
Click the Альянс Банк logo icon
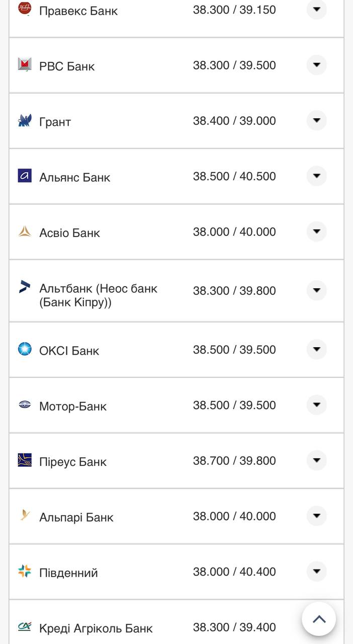[25, 176]
